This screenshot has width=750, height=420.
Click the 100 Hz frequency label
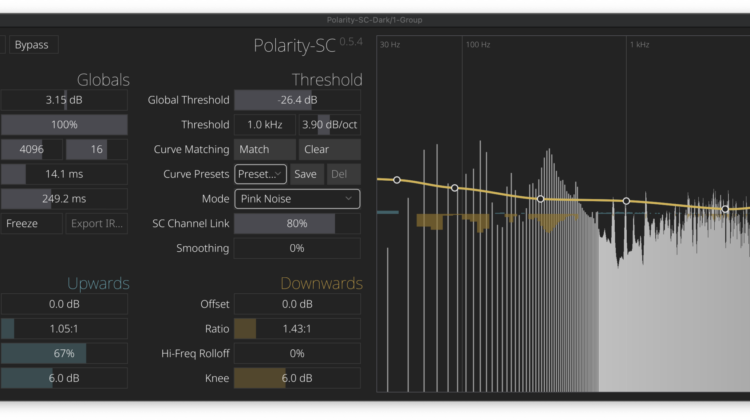pyautogui.click(x=478, y=44)
